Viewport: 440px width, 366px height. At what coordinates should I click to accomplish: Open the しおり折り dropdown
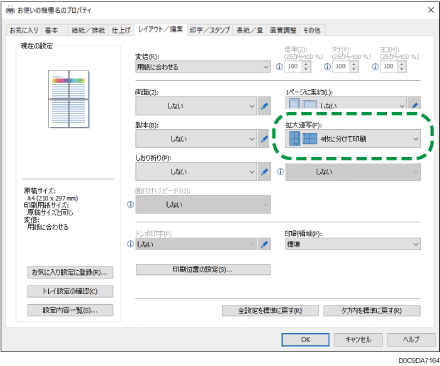click(196, 172)
